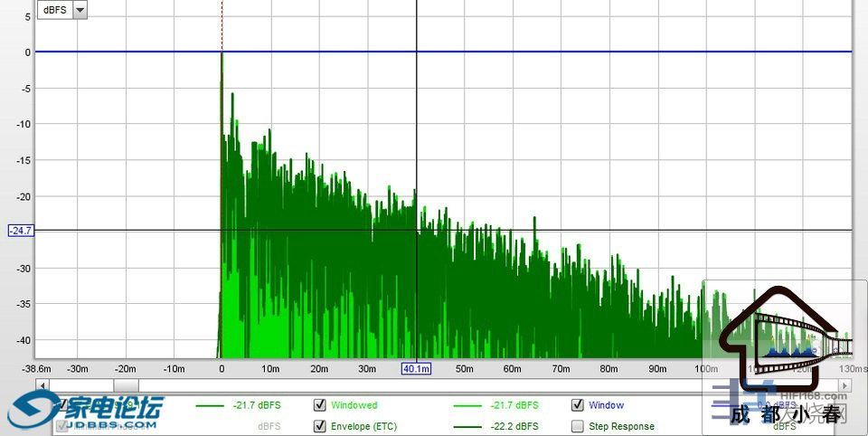Select the Envelope (ETC) label text
The width and height of the screenshot is (868, 436).
tap(363, 426)
